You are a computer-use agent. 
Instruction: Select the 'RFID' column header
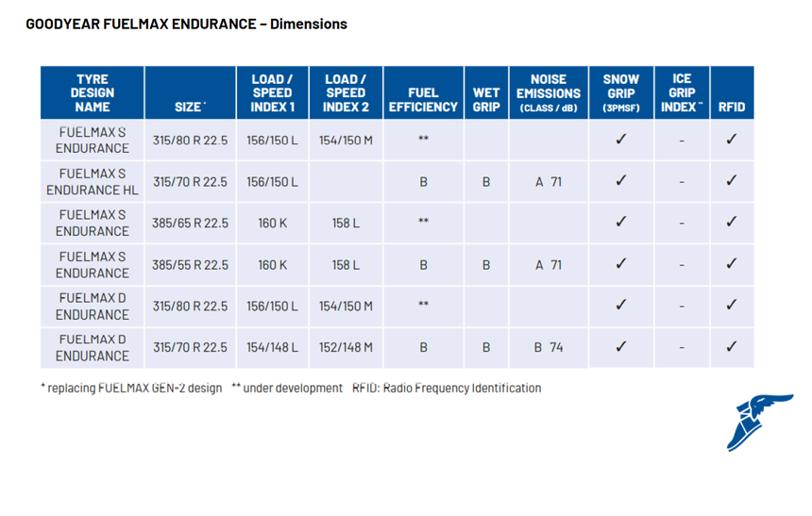tap(732, 92)
